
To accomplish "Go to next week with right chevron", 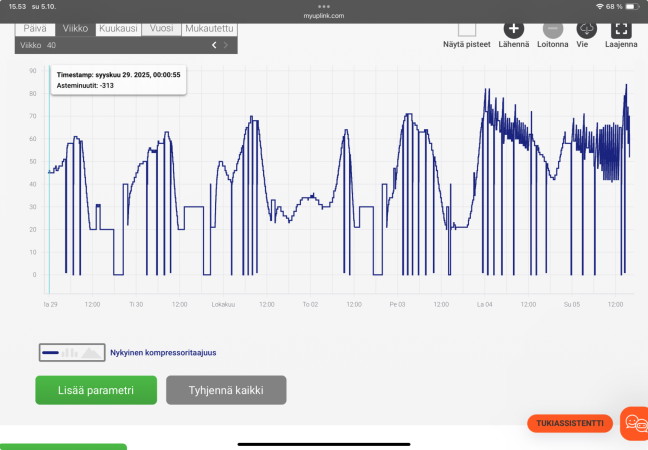I will [x=226, y=45].
